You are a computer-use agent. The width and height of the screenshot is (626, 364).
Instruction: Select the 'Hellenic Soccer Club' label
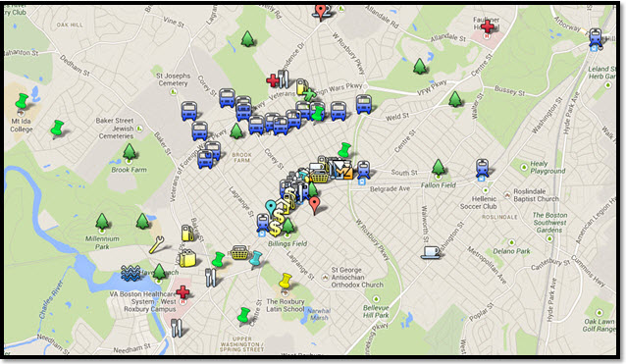478,202
